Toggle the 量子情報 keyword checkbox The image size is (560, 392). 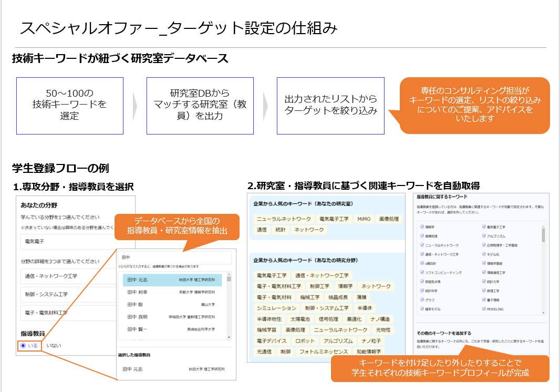(484, 300)
